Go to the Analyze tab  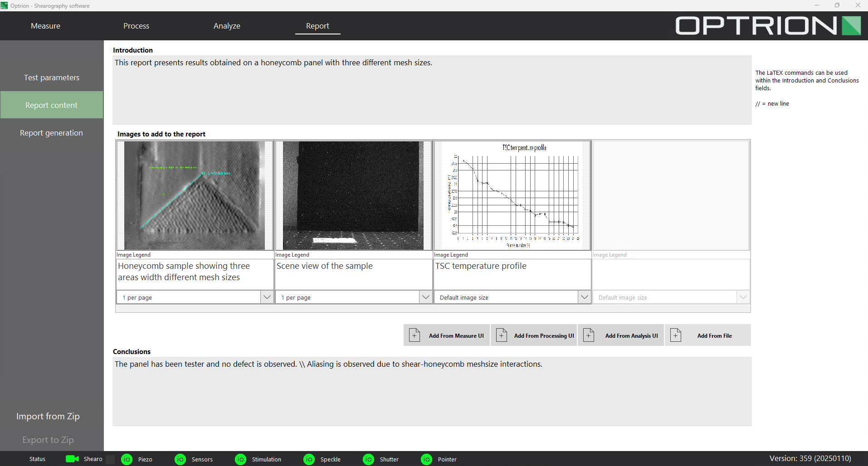[227, 26]
